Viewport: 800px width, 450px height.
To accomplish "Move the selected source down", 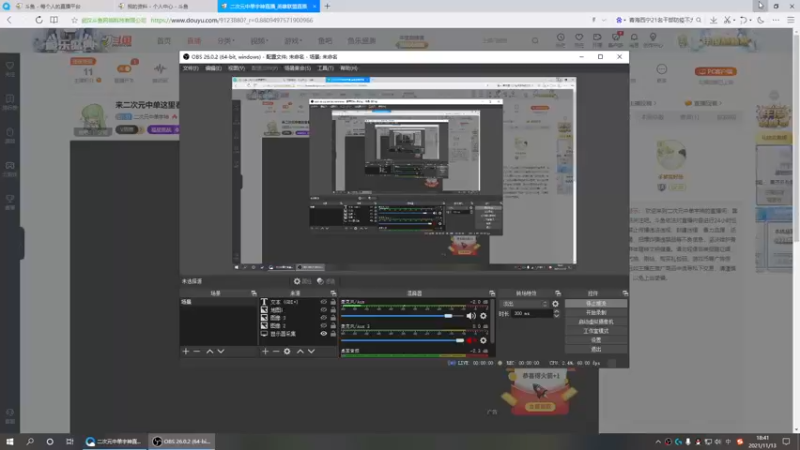I will [311, 352].
